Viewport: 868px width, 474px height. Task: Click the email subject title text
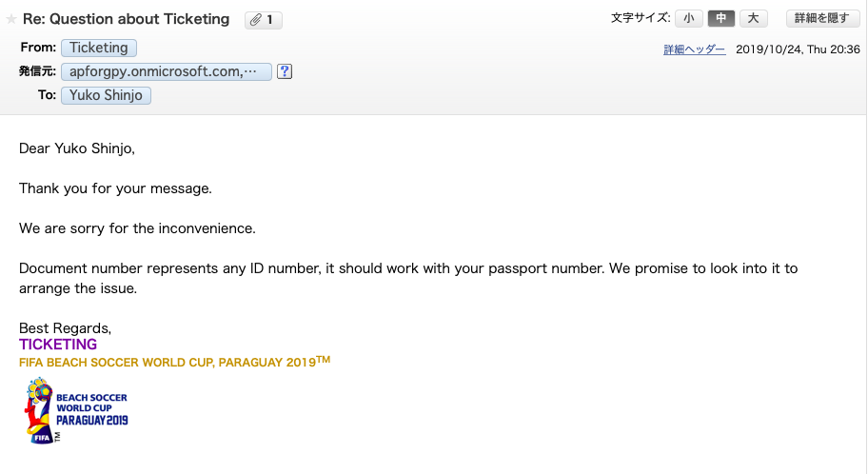point(126,19)
